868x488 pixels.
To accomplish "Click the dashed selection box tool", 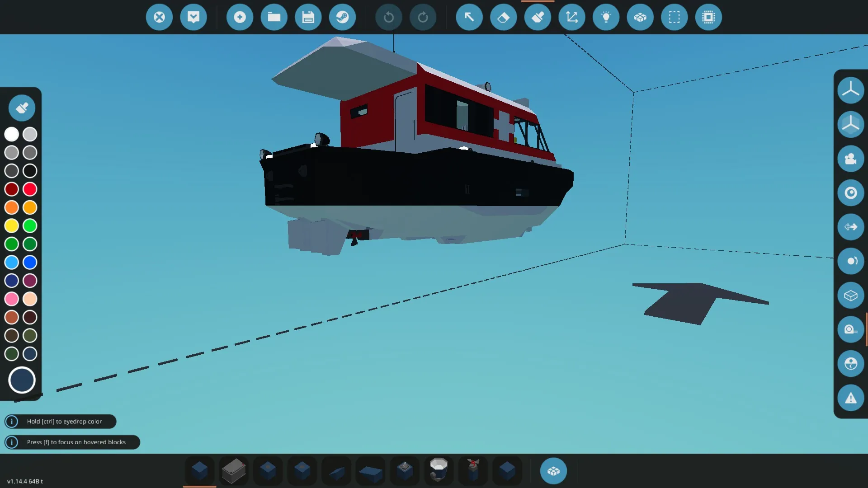I will tap(674, 17).
